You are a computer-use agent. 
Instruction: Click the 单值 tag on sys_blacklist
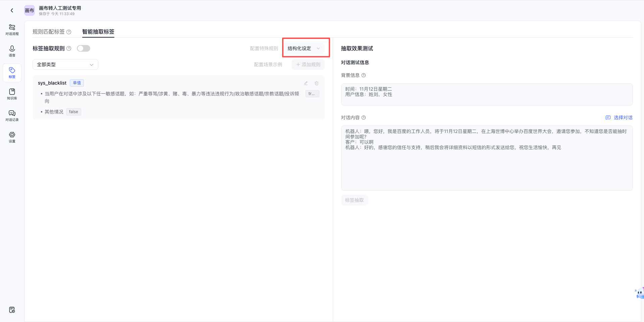point(77,83)
